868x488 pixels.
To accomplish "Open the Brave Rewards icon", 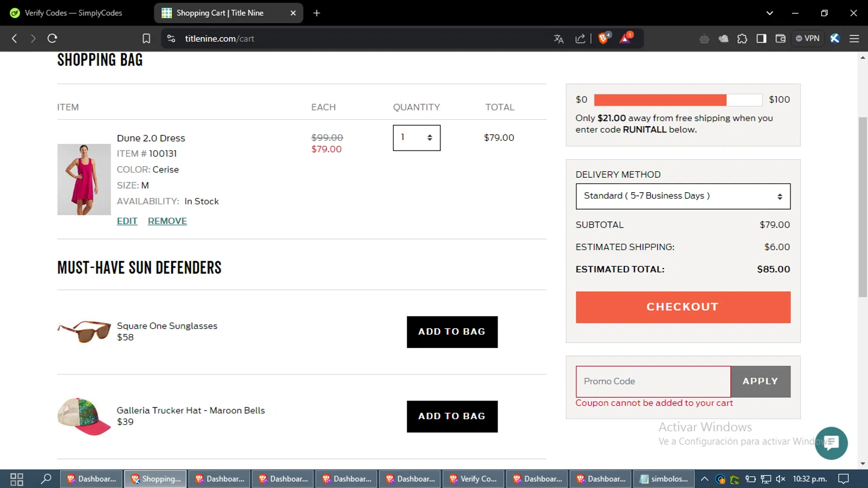I will 626,38.
